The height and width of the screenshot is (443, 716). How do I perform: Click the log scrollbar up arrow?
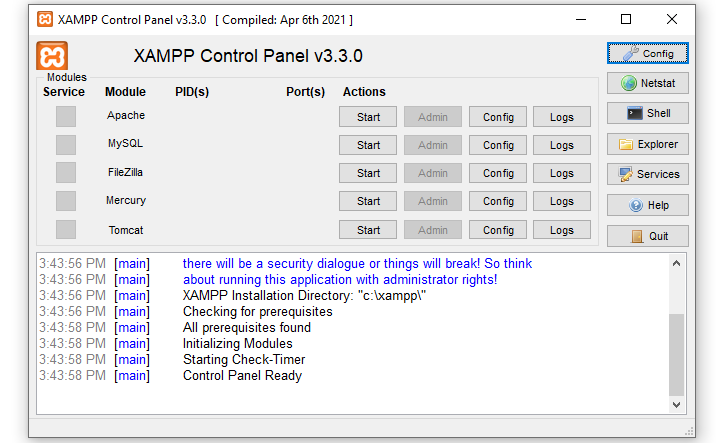pyautogui.click(x=677, y=263)
